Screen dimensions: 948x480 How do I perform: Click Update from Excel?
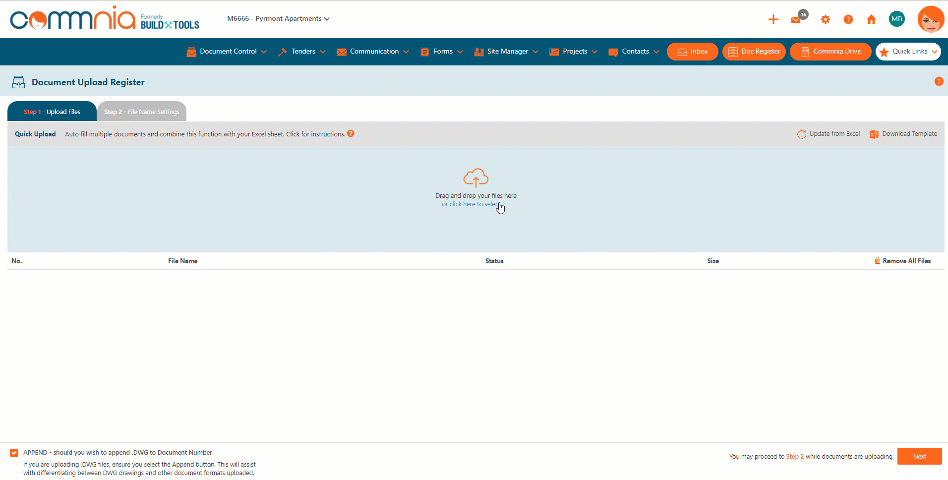tap(828, 134)
